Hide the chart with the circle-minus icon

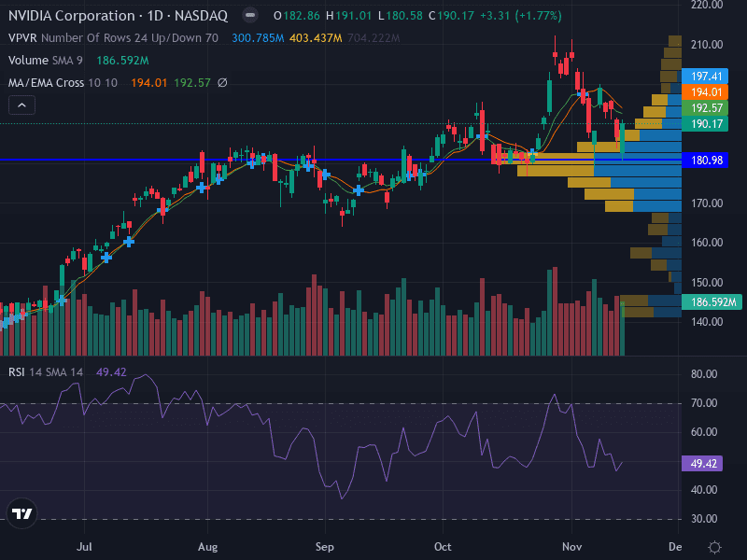(x=248, y=15)
